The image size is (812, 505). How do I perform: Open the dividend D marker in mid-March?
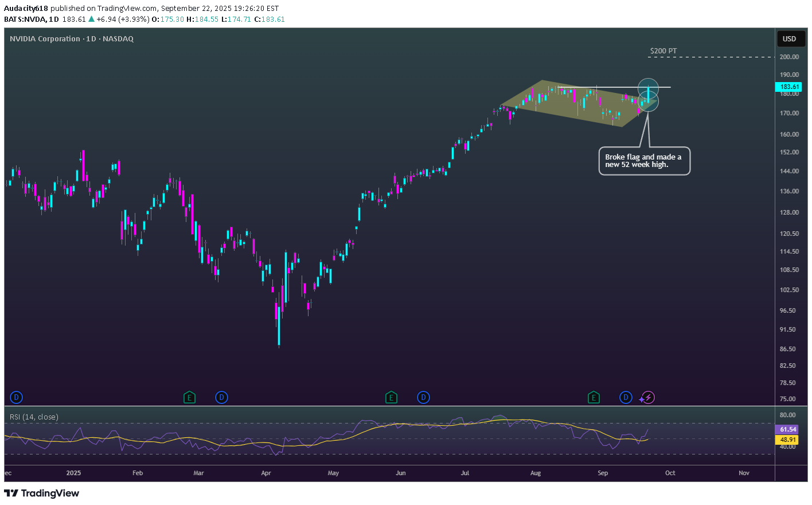point(221,397)
